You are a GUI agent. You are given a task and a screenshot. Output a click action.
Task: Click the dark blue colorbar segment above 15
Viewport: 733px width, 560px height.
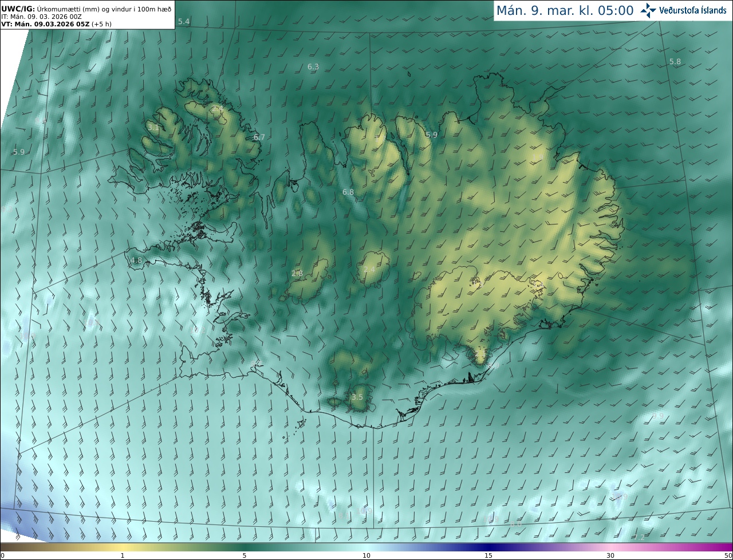(488, 547)
